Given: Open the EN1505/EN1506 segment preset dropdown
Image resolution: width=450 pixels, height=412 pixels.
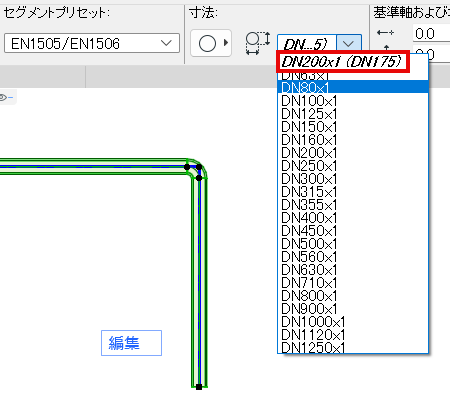Looking at the screenshot, I should pos(92,43).
